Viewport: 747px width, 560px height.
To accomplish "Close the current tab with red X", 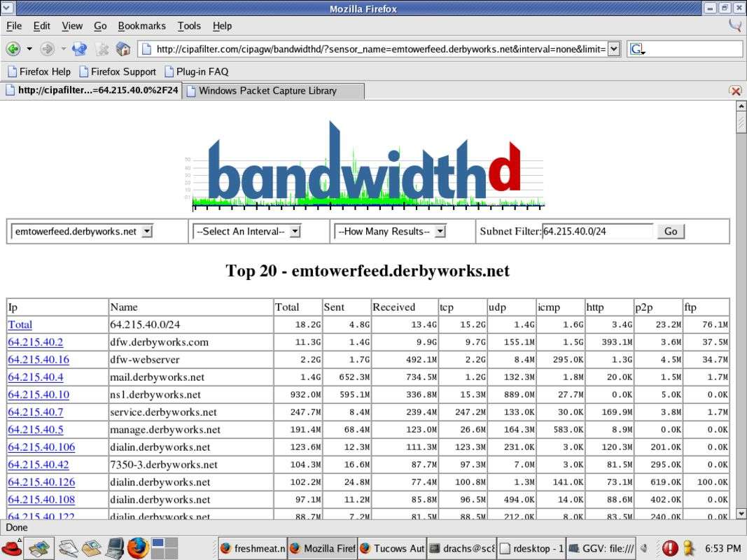I will (736, 90).
